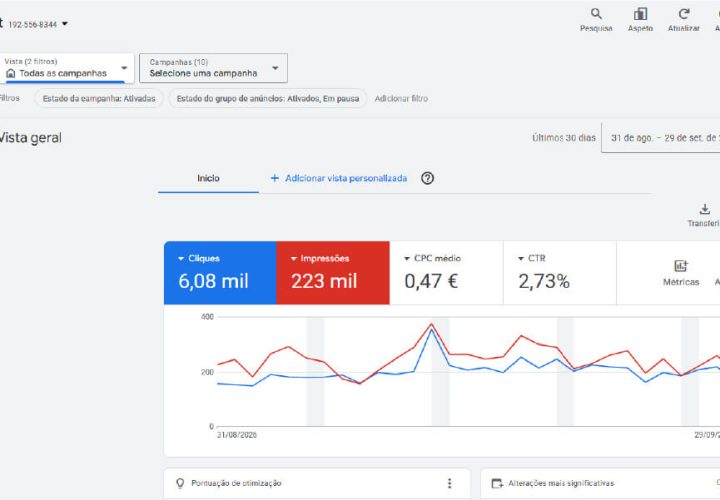Click Alterações mais significativas card title
Screen dimensions: 720x500
pos(561,483)
